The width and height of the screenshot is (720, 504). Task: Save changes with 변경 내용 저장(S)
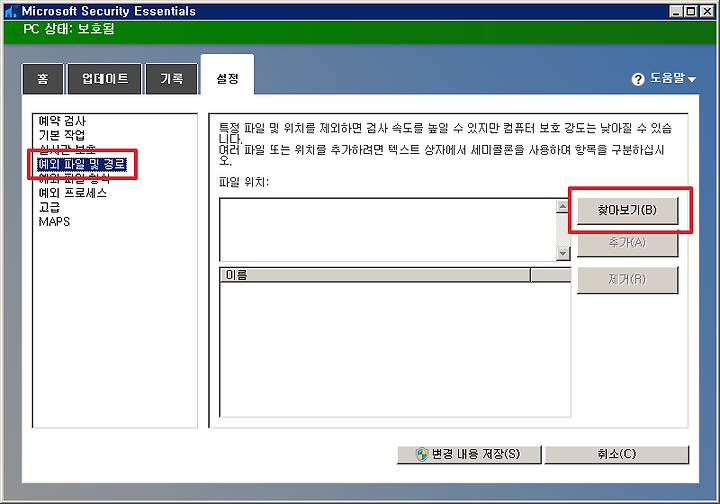tap(469, 454)
